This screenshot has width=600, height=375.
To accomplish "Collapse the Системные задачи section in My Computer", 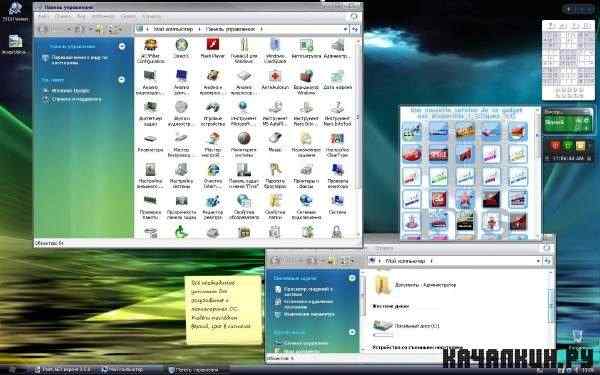I will pyautogui.click(x=352, y=278).
